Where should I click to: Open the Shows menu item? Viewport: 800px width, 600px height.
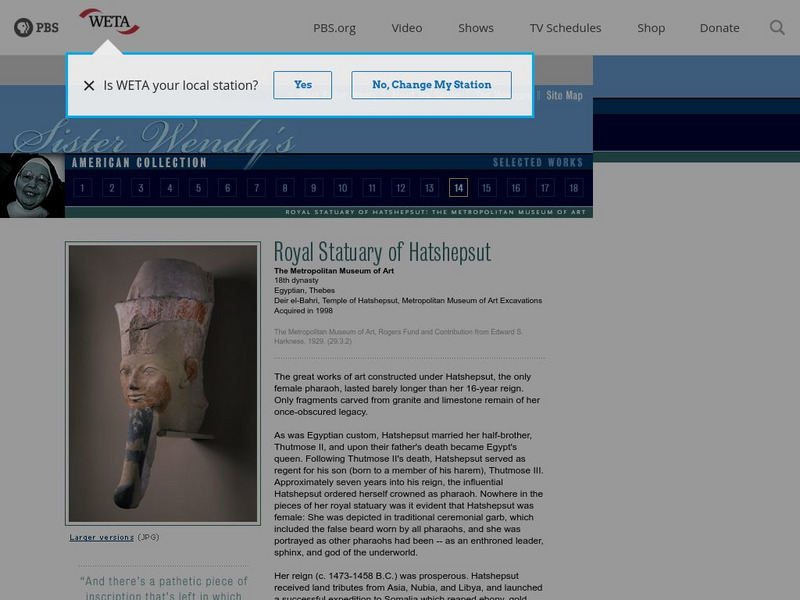pyautogui.click(x=475, y=28)
